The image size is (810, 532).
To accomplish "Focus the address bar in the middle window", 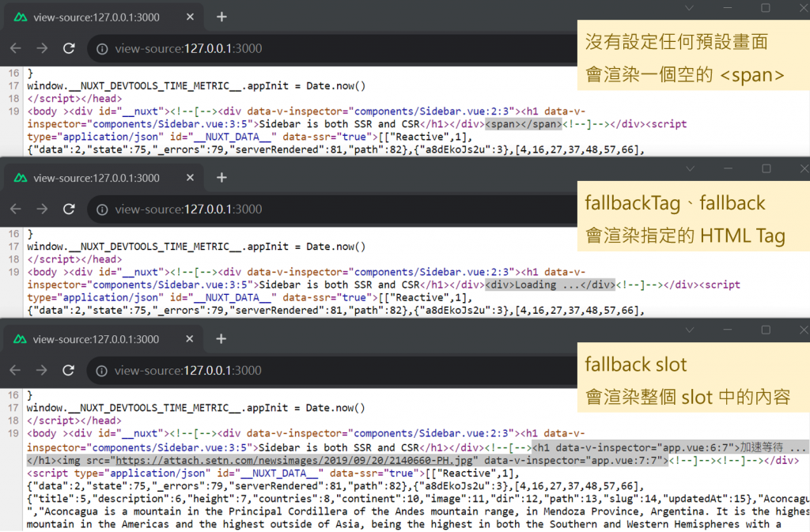I will pos(331,210).
